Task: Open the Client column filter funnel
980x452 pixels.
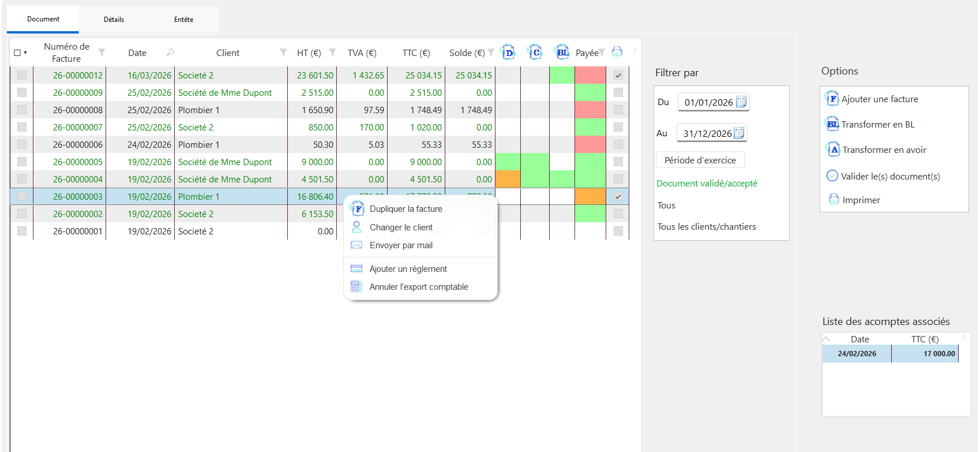Action: click(283, 53)
